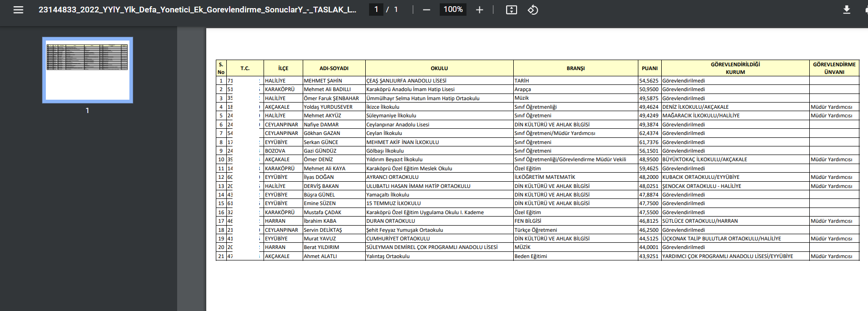Click the GÖREVLENDİRME ÜNVANI column header
The image size is (868, 311).
click(x=834, y=68)
